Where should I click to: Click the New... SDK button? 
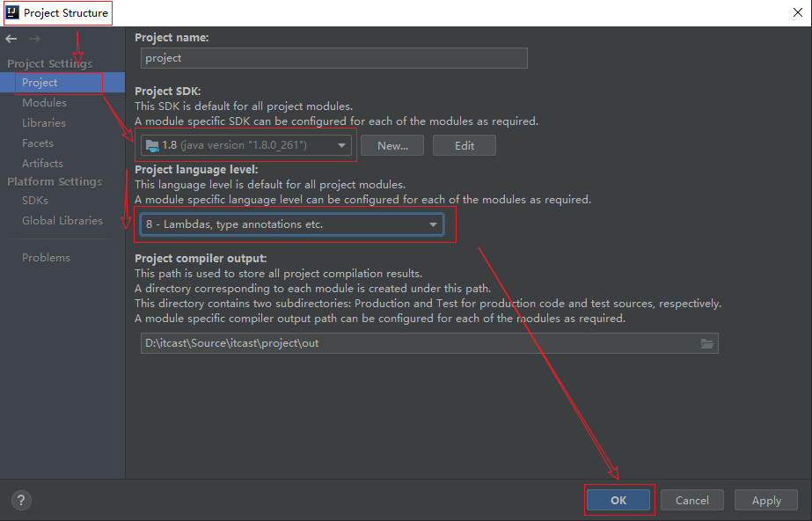[392, 146]
